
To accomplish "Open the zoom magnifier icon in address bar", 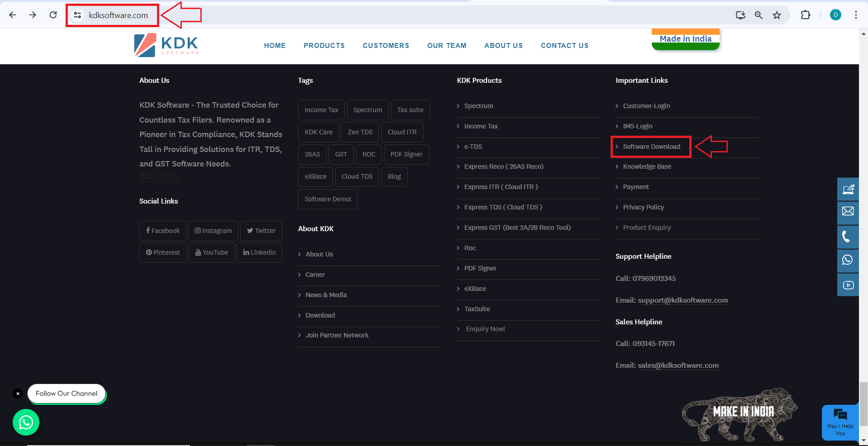I will tap(759, 15).
